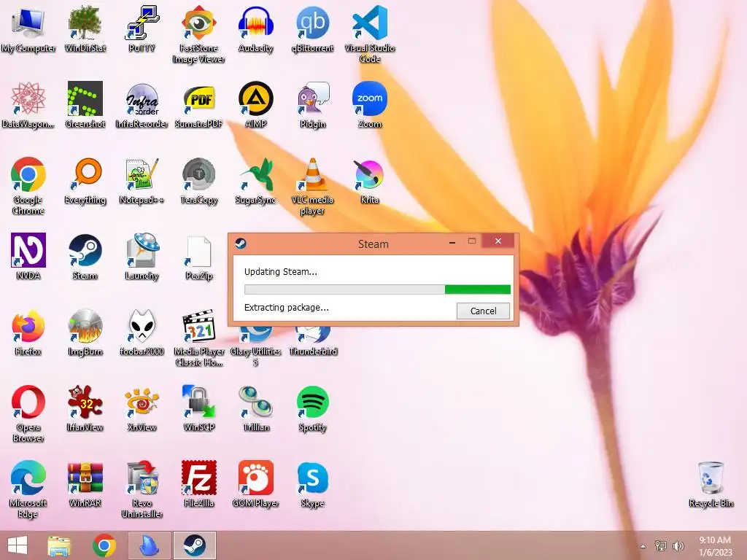Switch to the blue taskbar app beside Chrome
747x560 pixels.
click(x=150, y=545)
